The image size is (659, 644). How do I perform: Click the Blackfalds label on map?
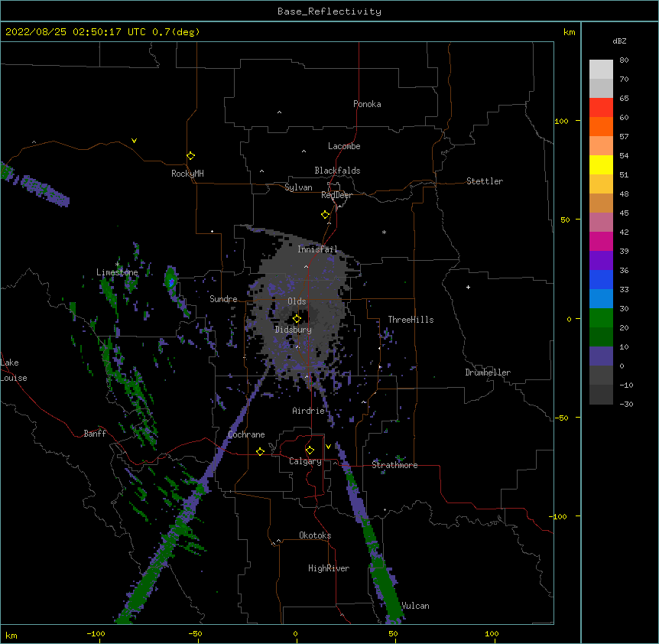tap(337, 171)
